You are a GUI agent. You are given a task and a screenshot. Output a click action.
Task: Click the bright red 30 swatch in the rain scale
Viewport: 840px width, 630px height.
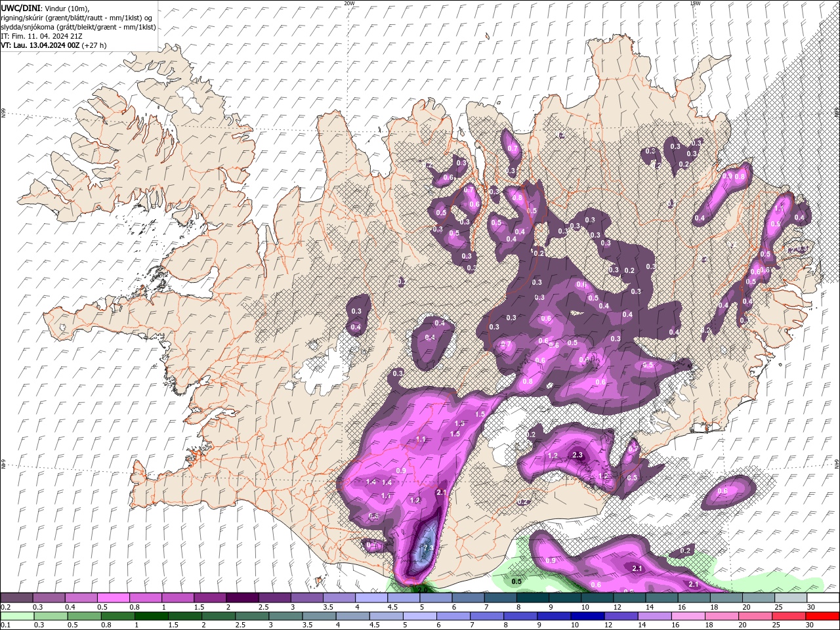823,616
